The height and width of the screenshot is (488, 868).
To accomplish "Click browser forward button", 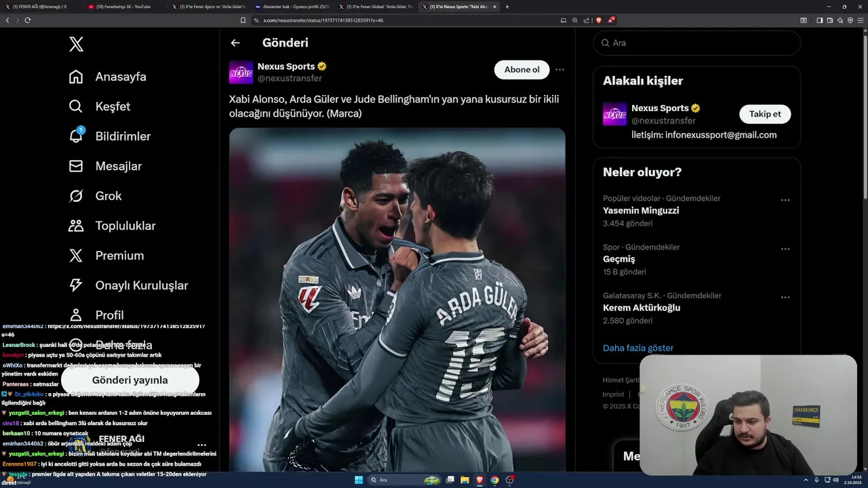I will click(18, 20).
